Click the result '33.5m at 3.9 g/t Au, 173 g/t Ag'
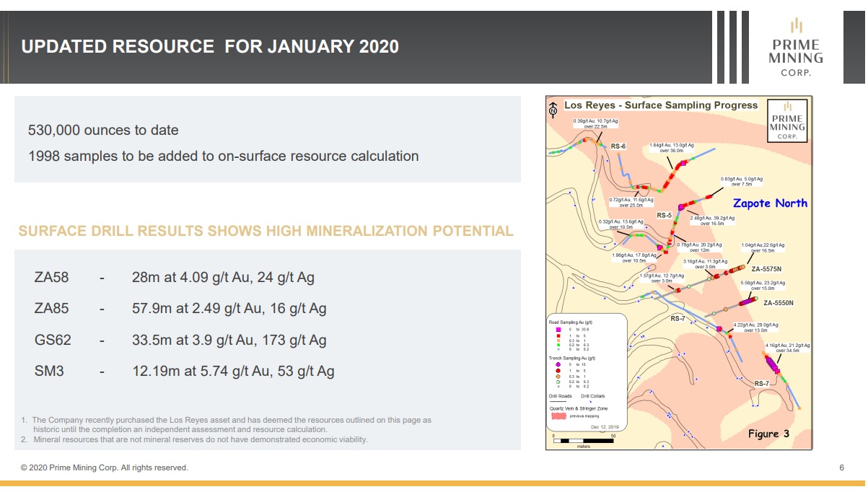868x492 pixels. click(x=229, y=341)
